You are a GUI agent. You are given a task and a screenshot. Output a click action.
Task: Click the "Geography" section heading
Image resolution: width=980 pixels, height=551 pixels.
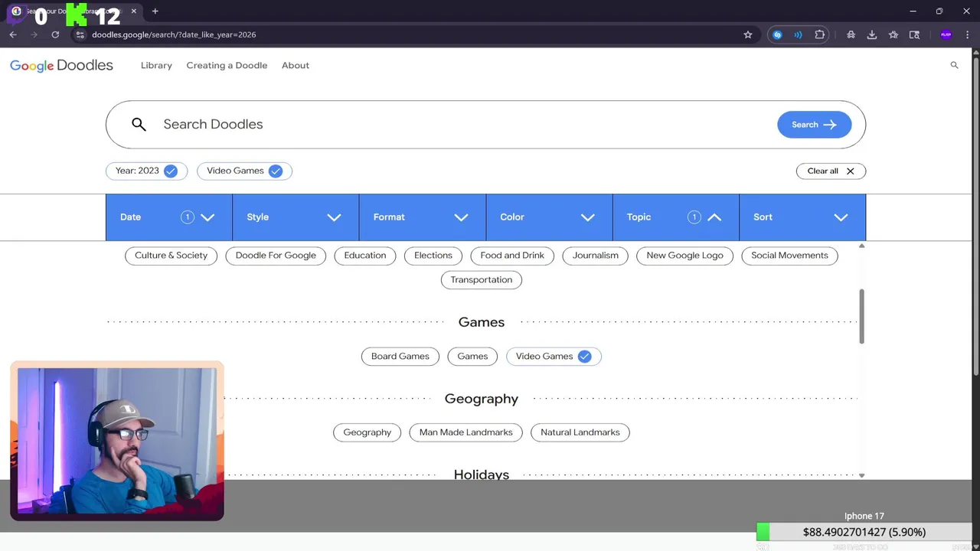pyautogui.click(x=481, y=399)
